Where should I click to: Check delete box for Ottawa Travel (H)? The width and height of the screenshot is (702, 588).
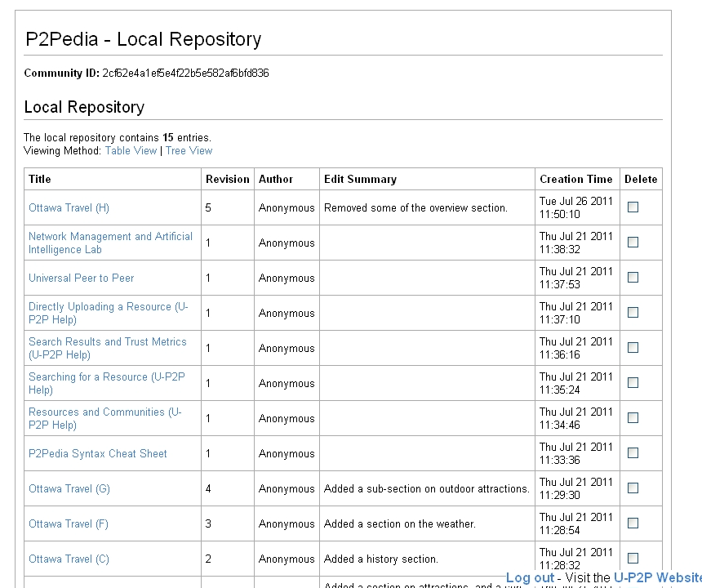pos(633,207)
